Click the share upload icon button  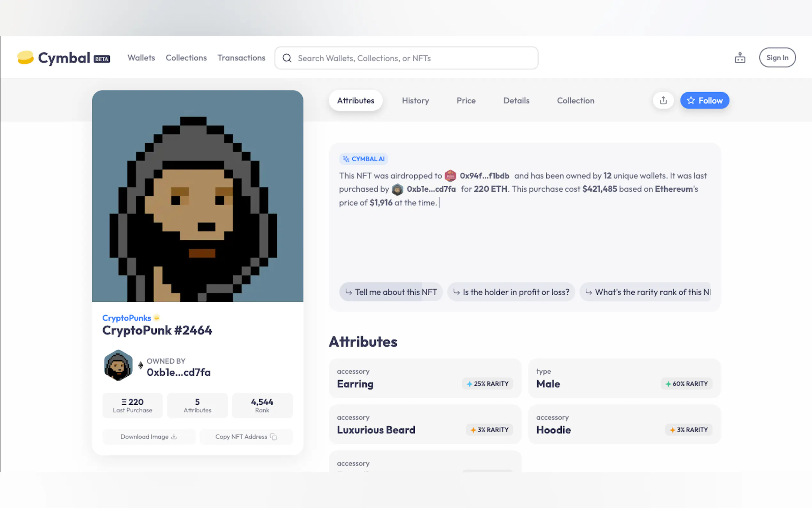coord(663,100)
